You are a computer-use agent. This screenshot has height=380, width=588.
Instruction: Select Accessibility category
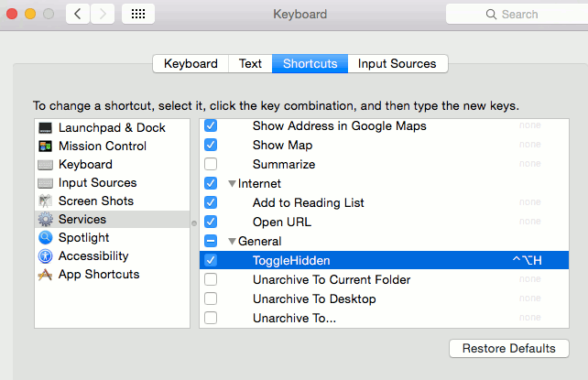[112, 256]
